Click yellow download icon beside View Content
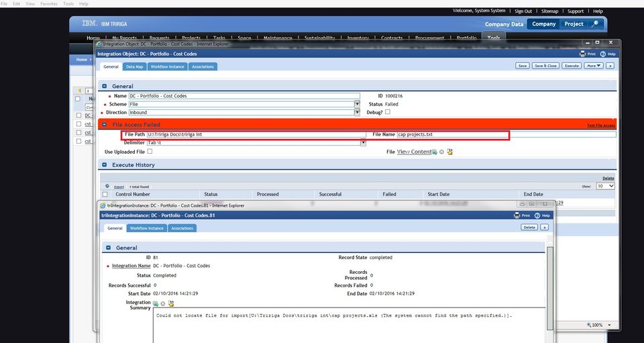Image resolution: width=644 pixels, height=343 pixels. coord(449,152)
